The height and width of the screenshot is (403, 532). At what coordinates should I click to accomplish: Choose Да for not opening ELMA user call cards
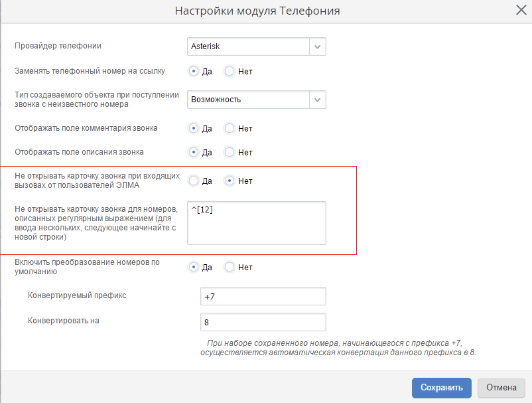tap(194, 181)
